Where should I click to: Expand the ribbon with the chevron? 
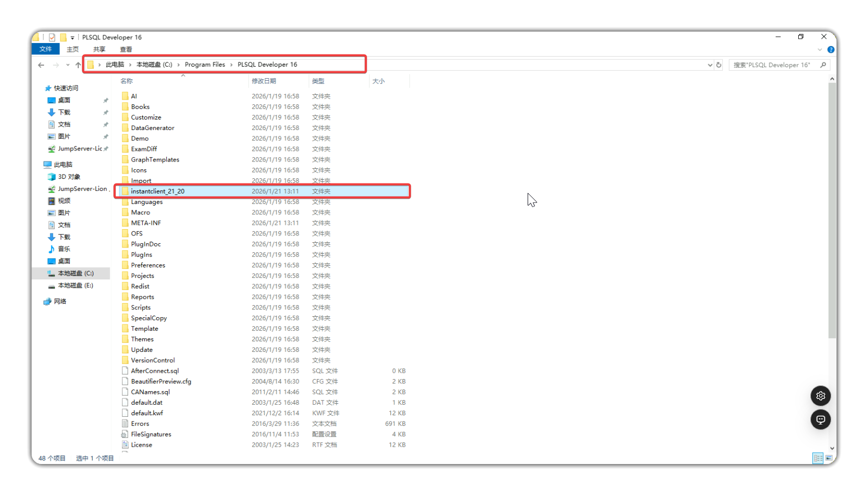click(x=820, y=50)
